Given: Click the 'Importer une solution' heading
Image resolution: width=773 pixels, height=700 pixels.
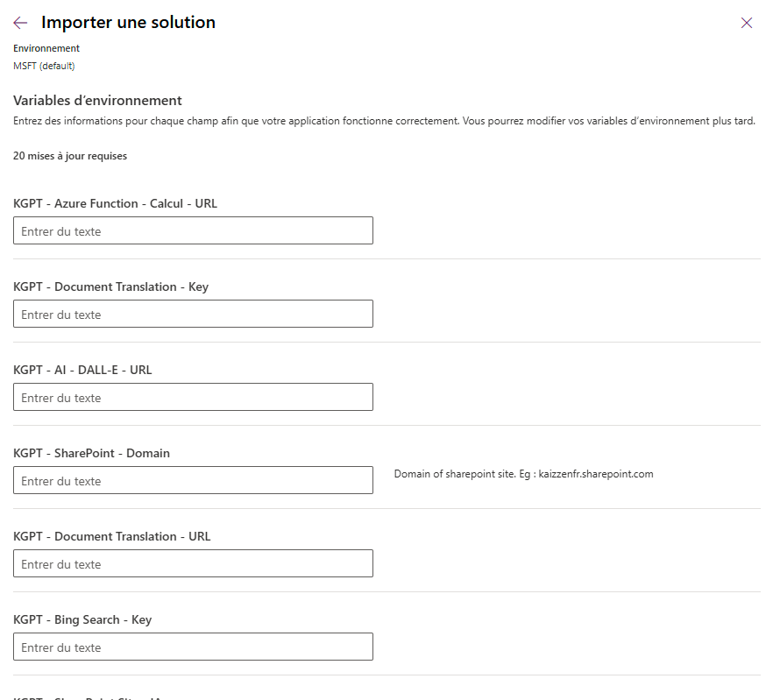Looking at the screenshot, I should [128, 22].
